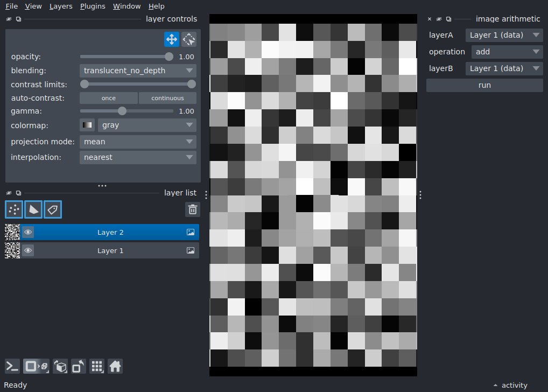Toggle grid mode view
This screenshot has width=548, height=392.
pyautogui.click(x=97, y=367)
